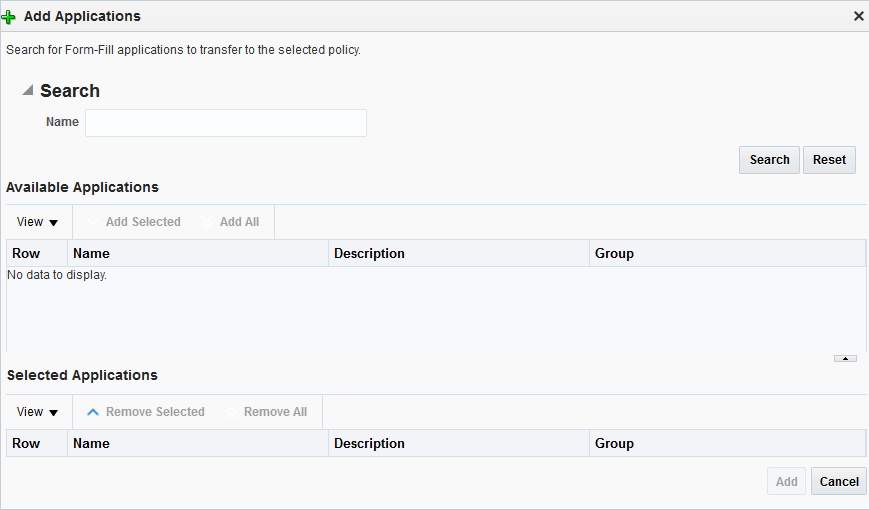This screenshot has width=869, height=510.
Task: Select Name column header in Available Applications
Action: 198,253
